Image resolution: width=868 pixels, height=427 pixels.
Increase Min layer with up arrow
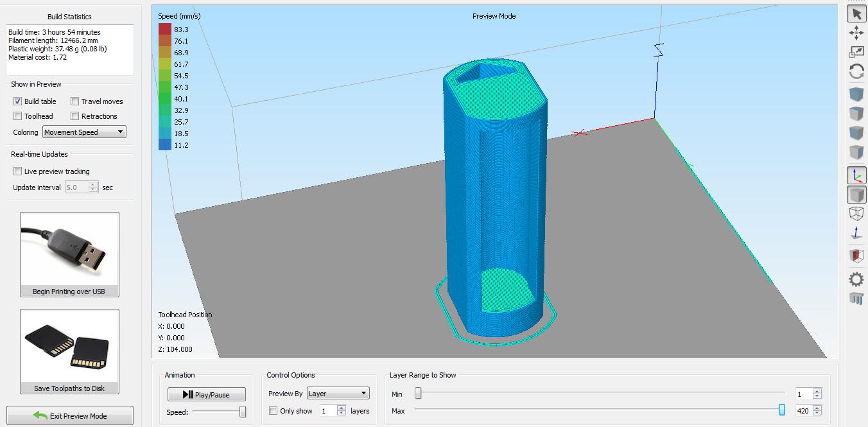coord(817,391)
